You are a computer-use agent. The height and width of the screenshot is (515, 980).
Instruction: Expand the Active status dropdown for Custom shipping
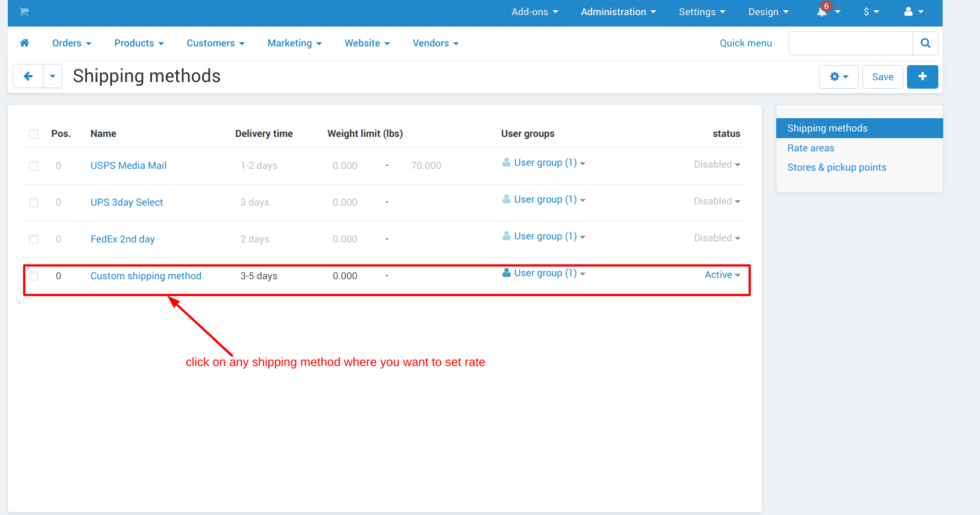[x=722, y=274]
